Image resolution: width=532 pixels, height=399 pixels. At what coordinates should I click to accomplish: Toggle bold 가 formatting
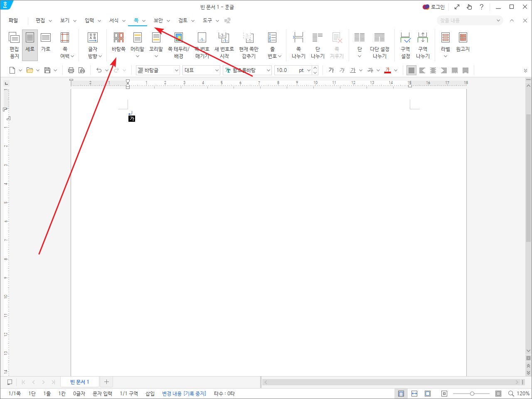(x=331, y=70)
